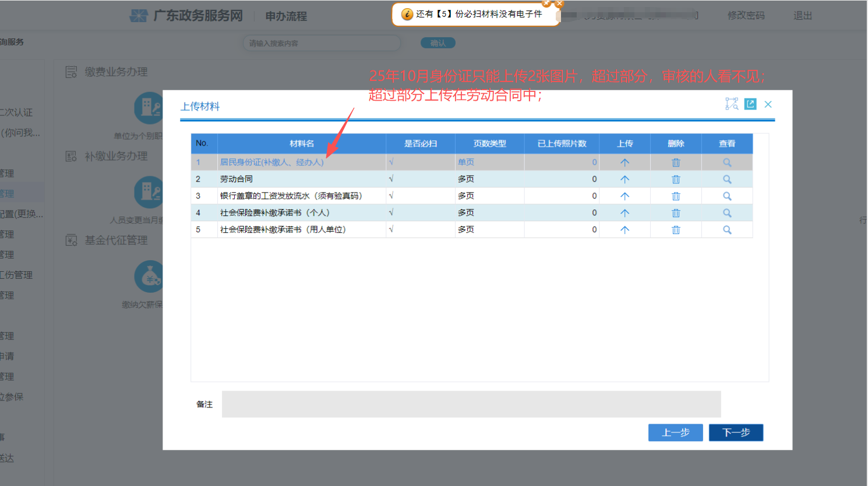Open the 缴纳欠薪保 money bag icon
Viewport: 868px width, 486px height.
point(149,276)
